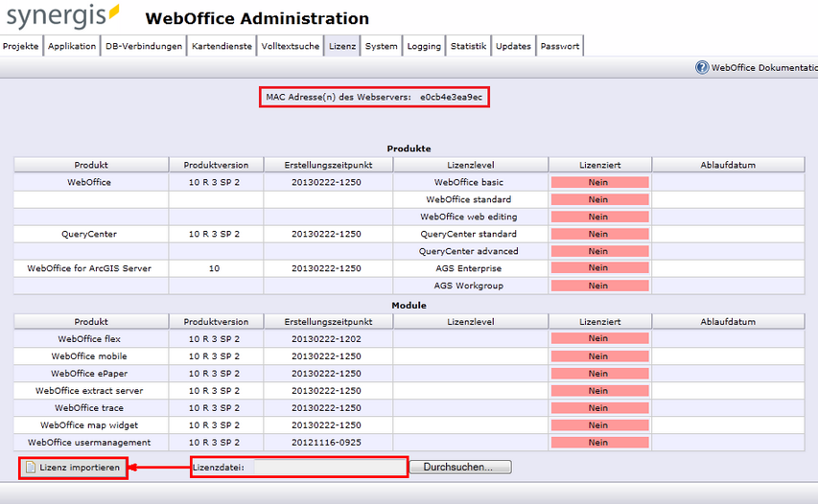Click the synergis logo
818x504 pixels.
pos(62,16)
